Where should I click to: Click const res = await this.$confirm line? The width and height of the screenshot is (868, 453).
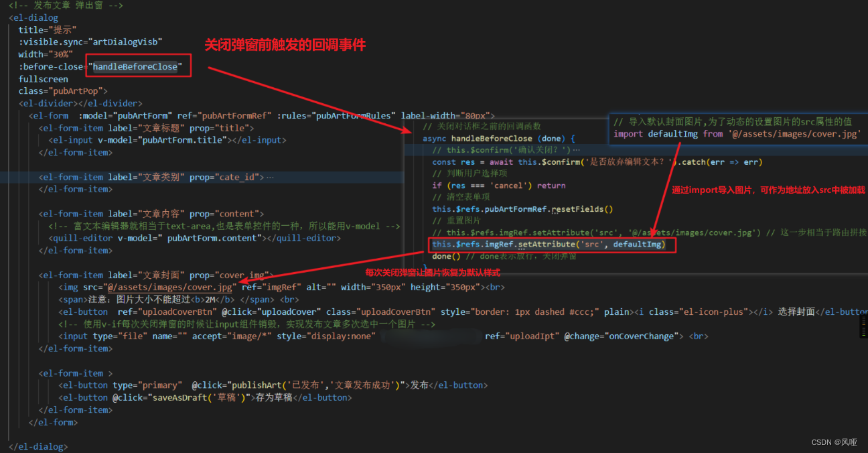coord(597,161)
